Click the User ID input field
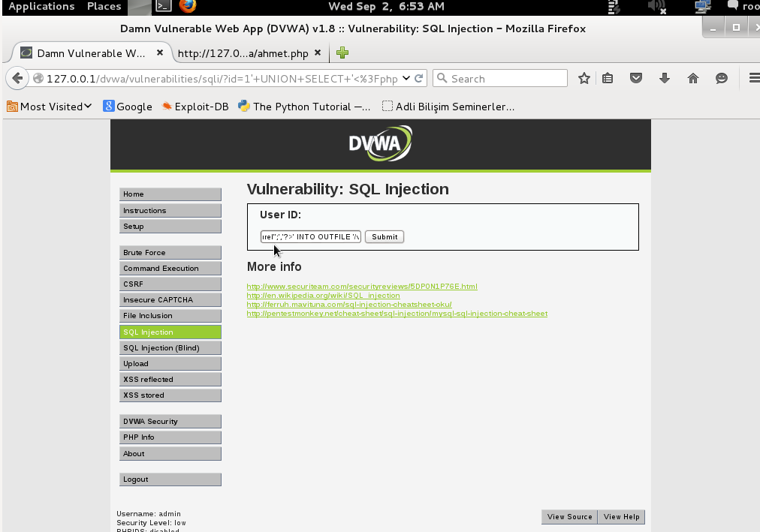This screenshot has height=532, width=760. point(310,237)
